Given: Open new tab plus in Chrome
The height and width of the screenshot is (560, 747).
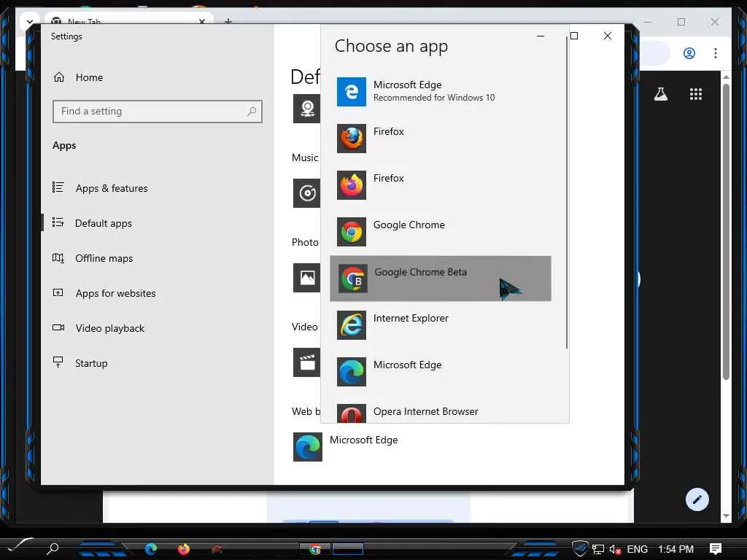Looking at the screenshot, I should click(228, 21).
